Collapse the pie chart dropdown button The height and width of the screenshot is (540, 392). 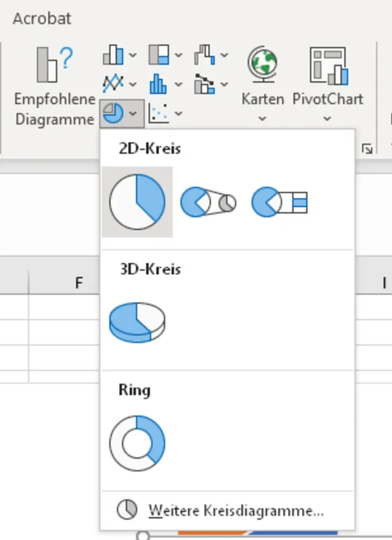click(x=122, y=113)
